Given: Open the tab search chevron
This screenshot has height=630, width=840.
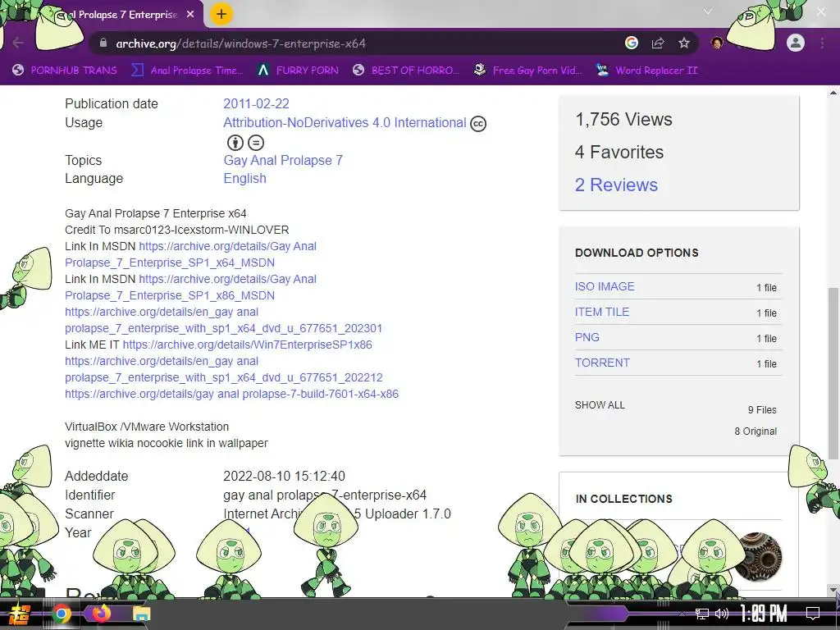Looking at the screenshot, I should pyautogui.click(x=708, y=11).
